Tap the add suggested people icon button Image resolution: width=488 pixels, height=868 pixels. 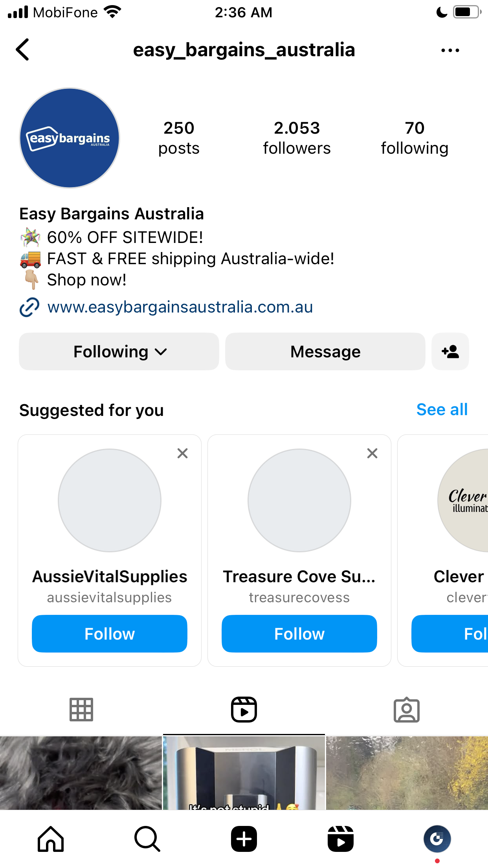pos(450,351)
